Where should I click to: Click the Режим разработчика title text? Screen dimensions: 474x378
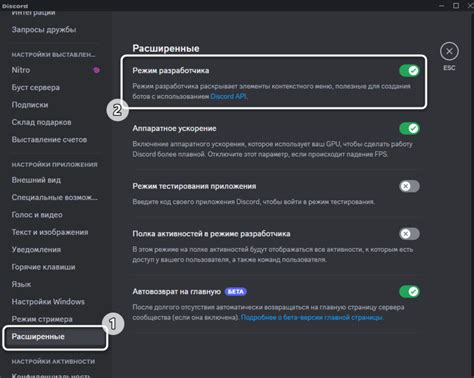pos(171,71)
